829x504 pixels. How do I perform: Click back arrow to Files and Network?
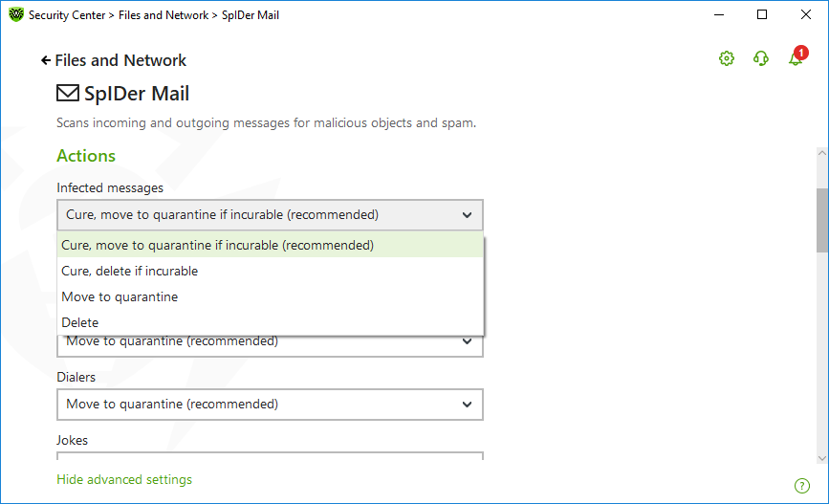tap(45, 60)
